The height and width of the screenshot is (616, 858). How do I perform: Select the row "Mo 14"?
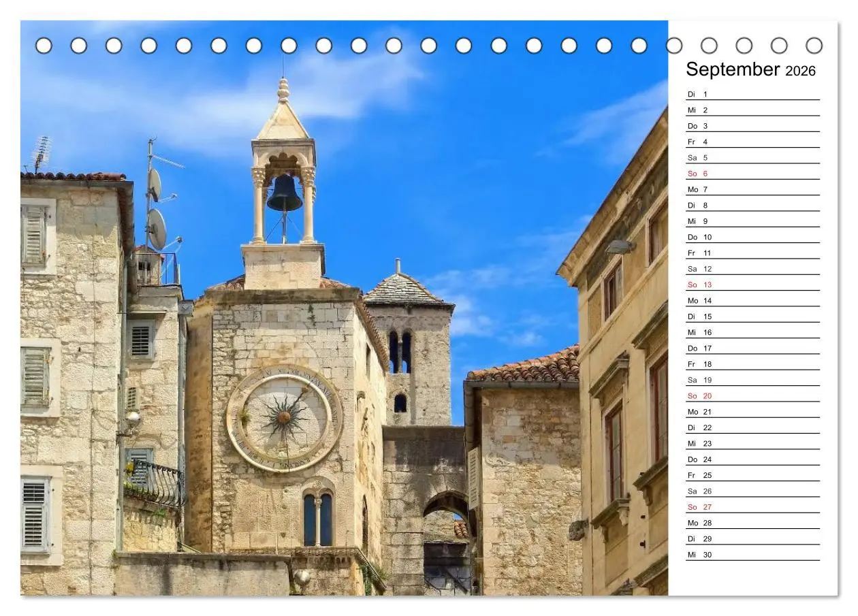[752, 300]
